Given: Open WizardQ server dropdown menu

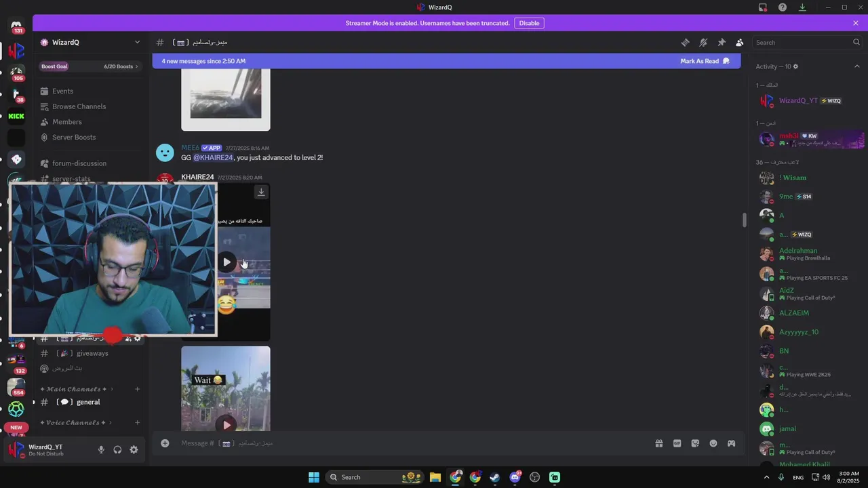Looking at the screenshot, I should pyautogui.click(x=91, y=42).
